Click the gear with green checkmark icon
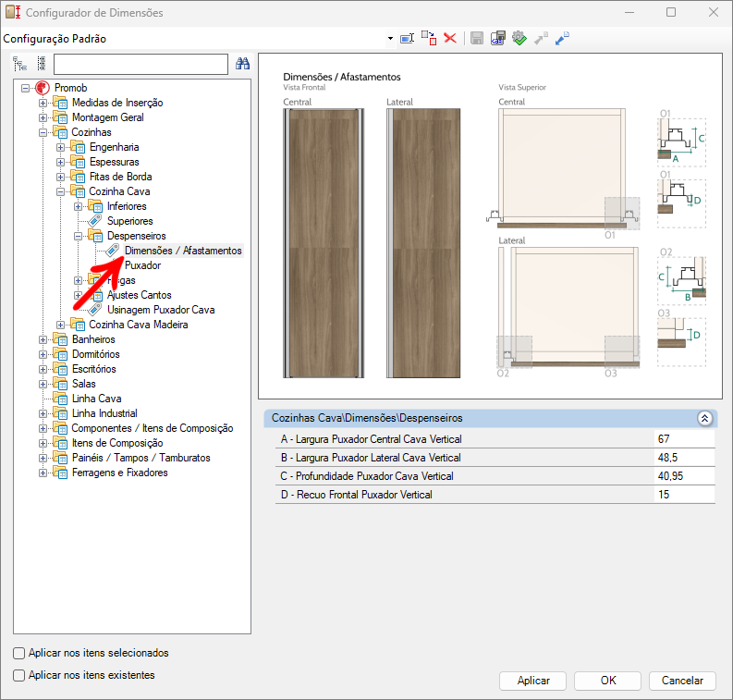The width and height of the screenshot is (733, 700). 519,38
